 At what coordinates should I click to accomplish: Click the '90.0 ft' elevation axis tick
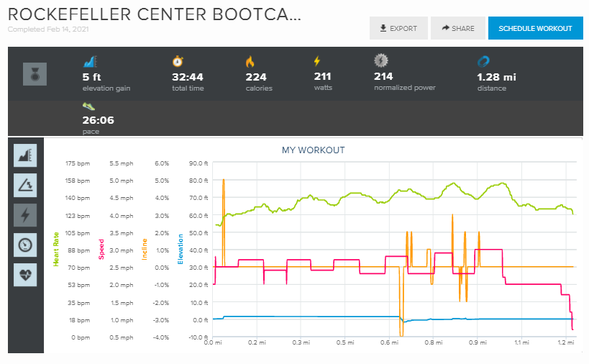198,163
